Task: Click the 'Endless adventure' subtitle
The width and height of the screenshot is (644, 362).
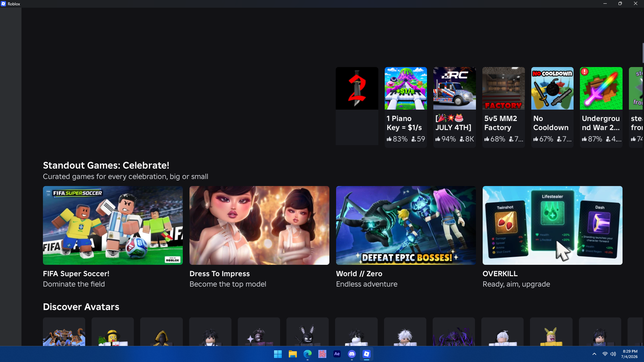Action: coord(367,284)
